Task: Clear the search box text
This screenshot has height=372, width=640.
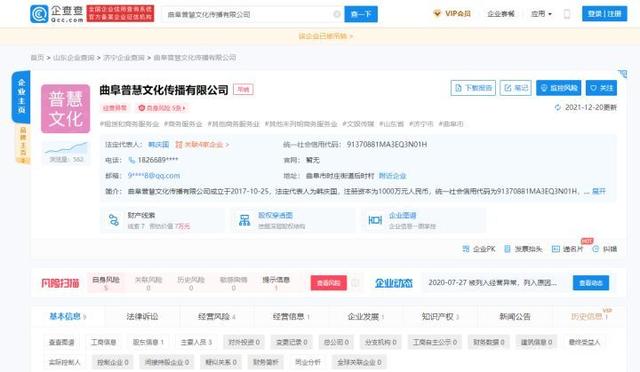Action: point(337,14)
